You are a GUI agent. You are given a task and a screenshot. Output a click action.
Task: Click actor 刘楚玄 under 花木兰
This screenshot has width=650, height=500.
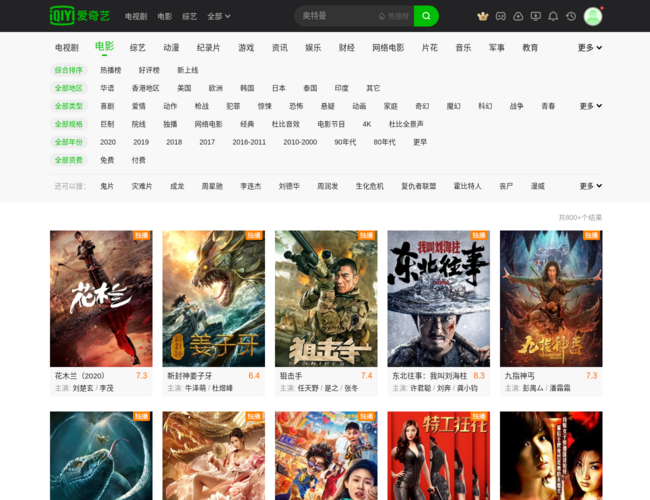pyautogui.click(x=83, y=388)
